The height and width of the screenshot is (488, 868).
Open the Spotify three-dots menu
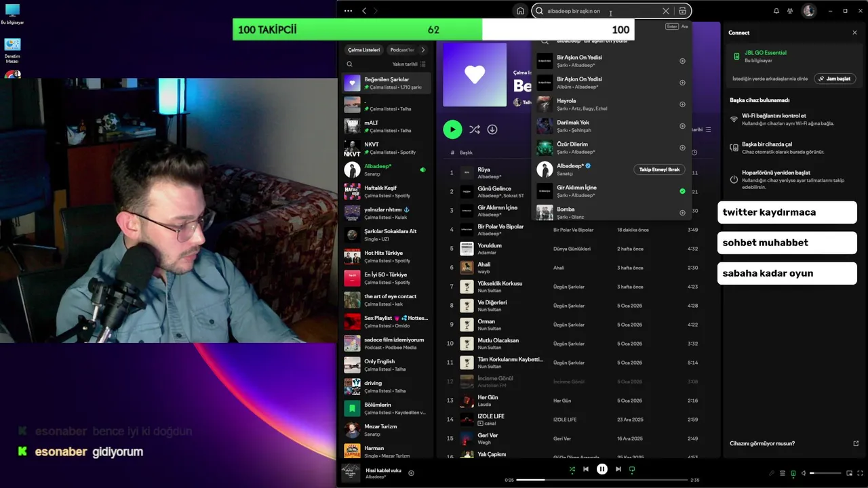point(348,11)
